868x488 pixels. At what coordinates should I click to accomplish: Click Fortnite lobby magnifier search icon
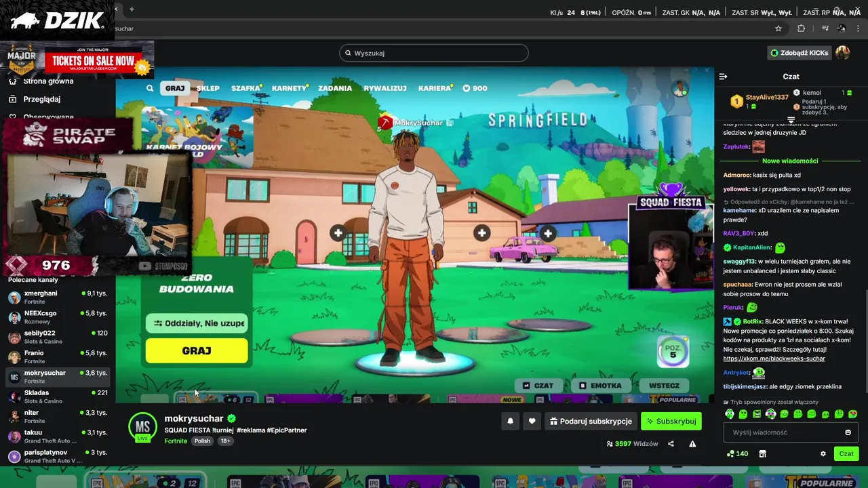150,88
